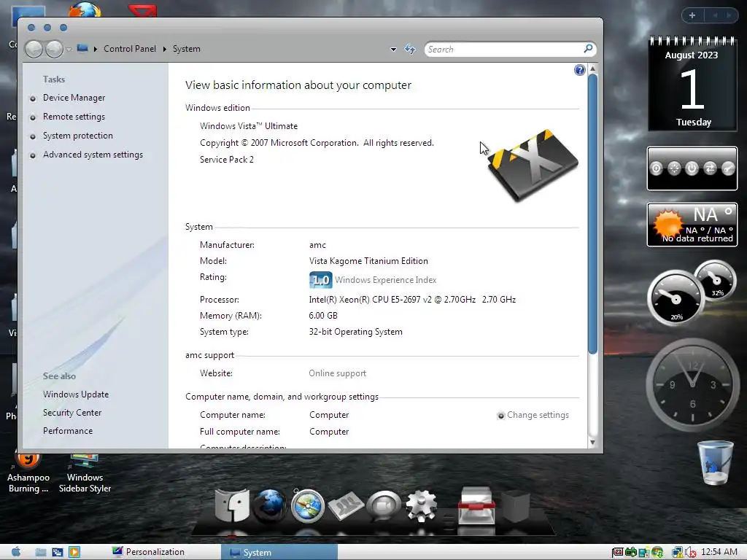The image size is (747, 560).
Task: Click the shield icon beside Change settings
Action: click(x=500, y=415)
